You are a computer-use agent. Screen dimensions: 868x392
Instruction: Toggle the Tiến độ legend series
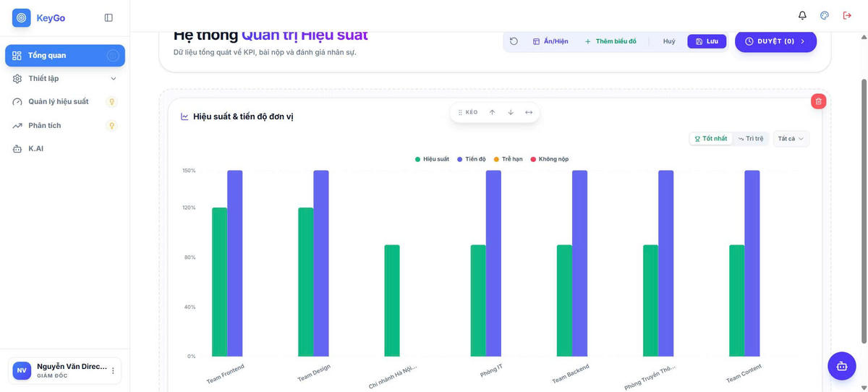pos(472,159)
